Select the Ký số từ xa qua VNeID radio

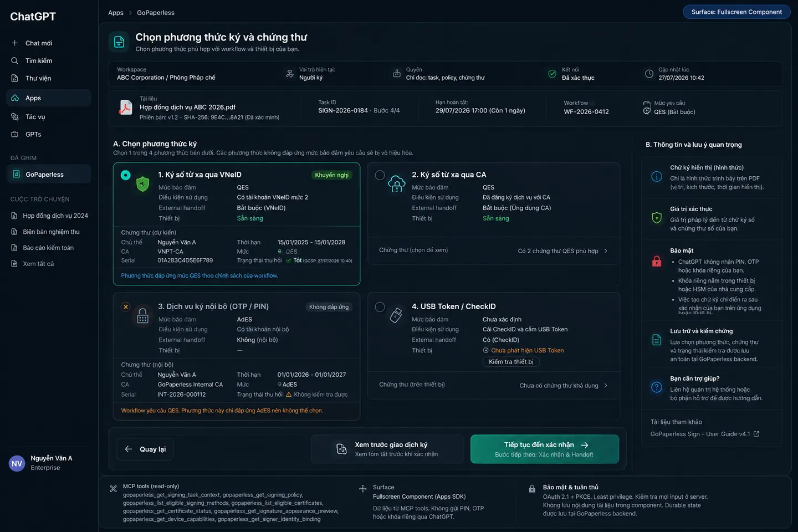(126, 175)
